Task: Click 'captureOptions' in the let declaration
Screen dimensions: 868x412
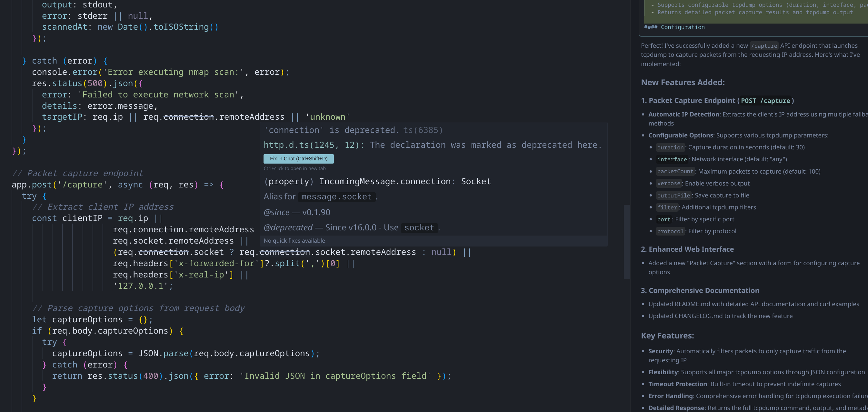Action: tap(87, 319)
